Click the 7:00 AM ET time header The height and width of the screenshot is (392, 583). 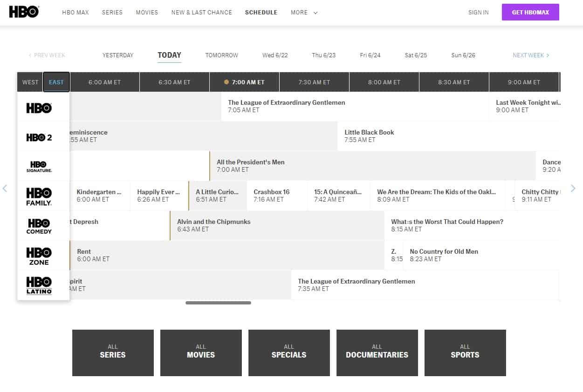coord(244,82)
